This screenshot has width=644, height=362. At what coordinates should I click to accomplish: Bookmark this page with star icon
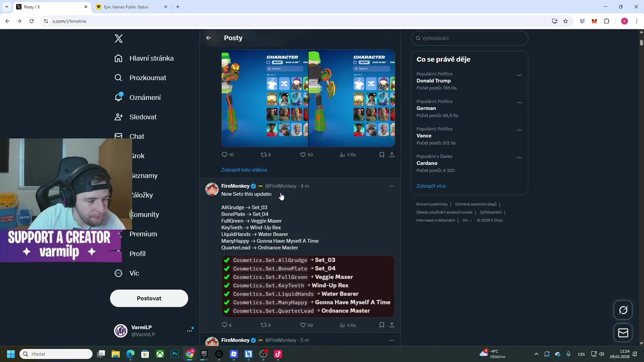point(566,21)
